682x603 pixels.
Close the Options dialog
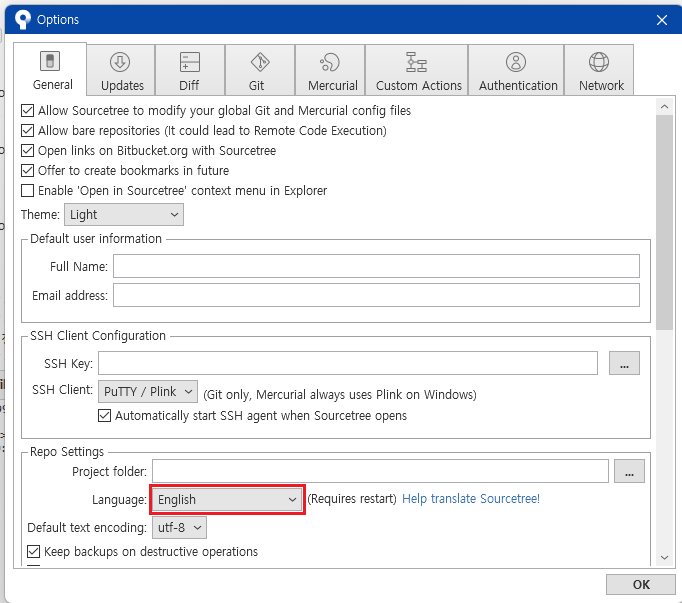[x=662, y=20]
